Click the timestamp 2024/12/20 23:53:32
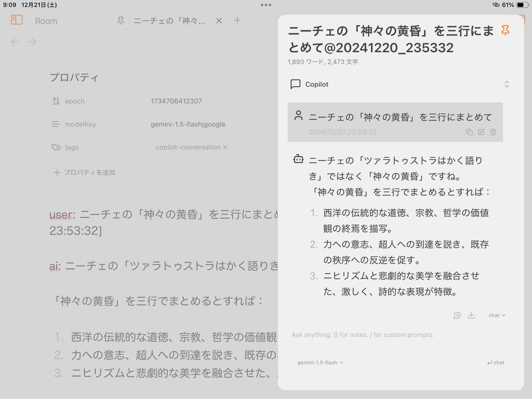 click(x=342, y=132)
